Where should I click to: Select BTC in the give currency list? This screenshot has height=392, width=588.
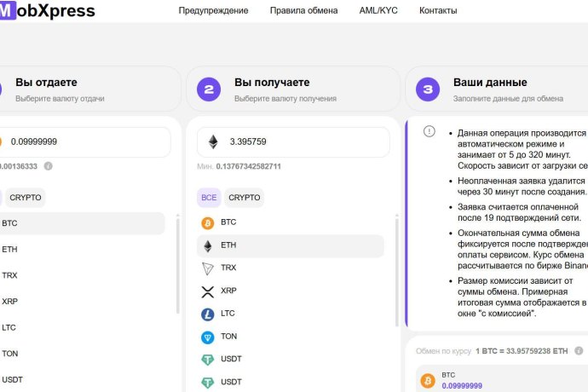point(82,223)
